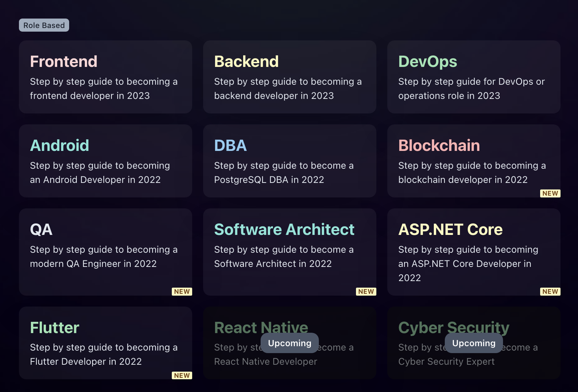Click text 'PostgreSQL DBA in 2022'
Viewport: 578px width, 392px height.
(x=269, y=180)
